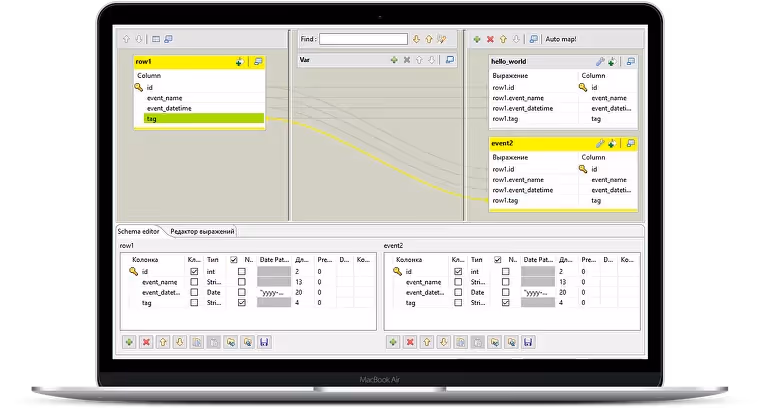Minimize all output tables from the right toolbar

533,39
